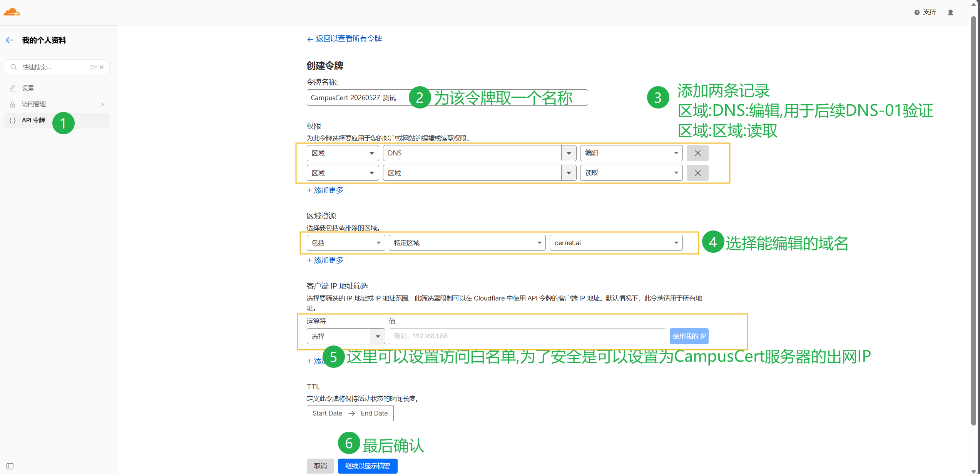Open the cernet.ai zone dropdown
The width and height of the screenshot is (980, 474).
616,243
